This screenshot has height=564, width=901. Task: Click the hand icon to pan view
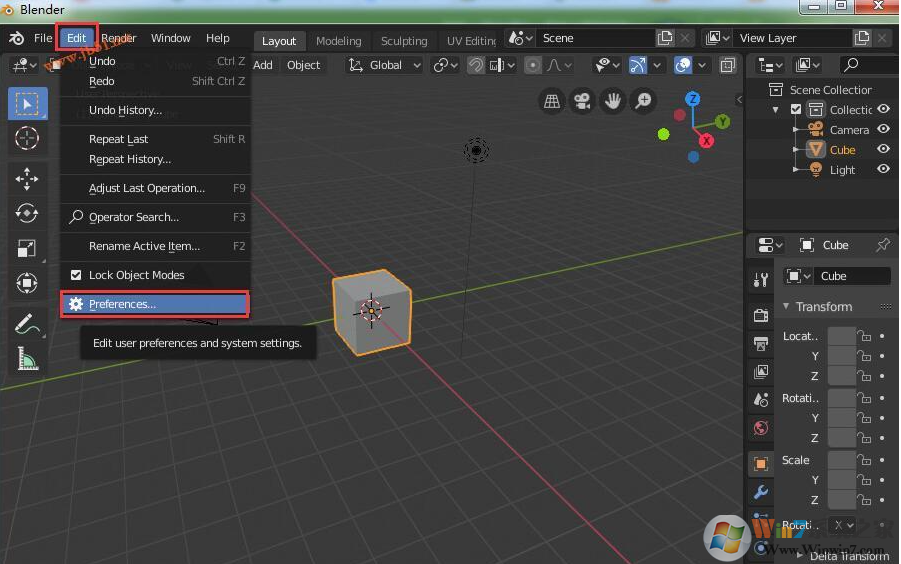[612, 101]
